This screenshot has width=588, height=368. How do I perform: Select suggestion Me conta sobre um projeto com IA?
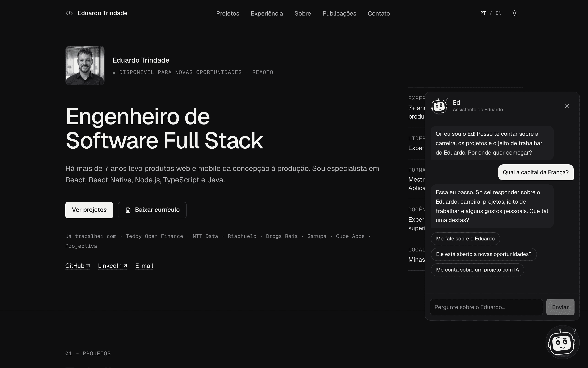(x=477, y=270)
